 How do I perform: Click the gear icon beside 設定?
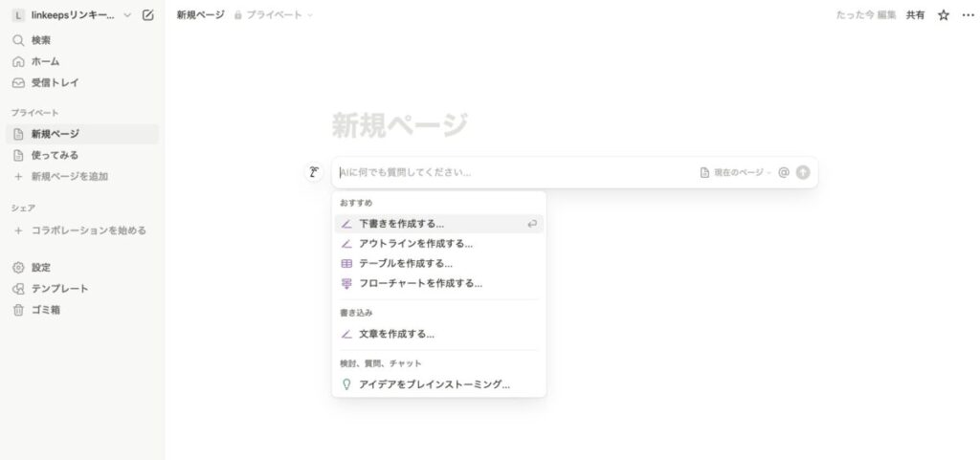(x=19, y=268)
